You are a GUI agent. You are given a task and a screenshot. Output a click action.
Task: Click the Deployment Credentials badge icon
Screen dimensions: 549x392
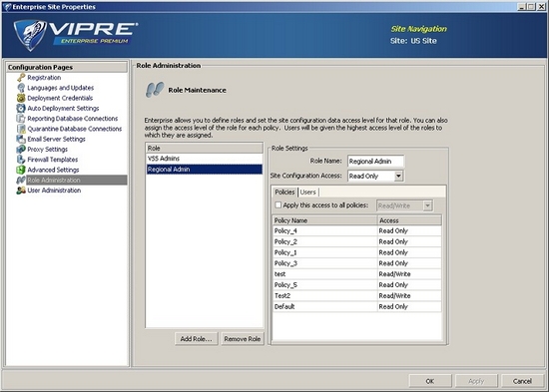21,98
